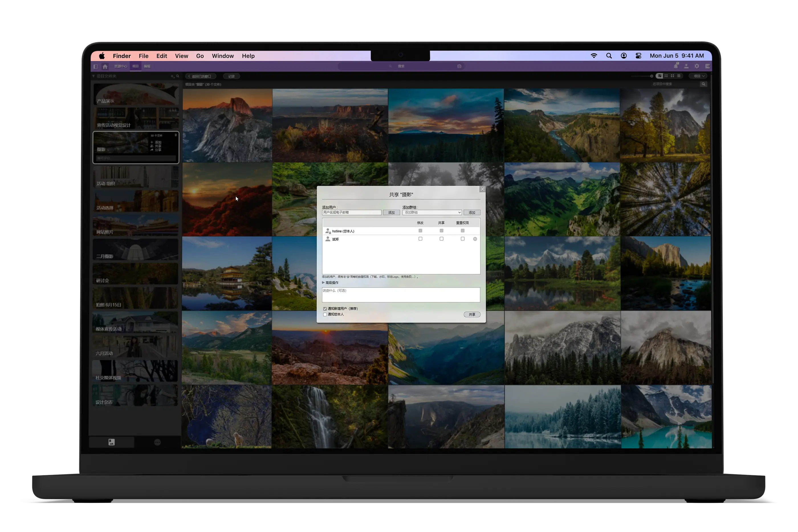Enable the 修改 permission checkbox for 斌郑
This screenshot has height=532, width=798.
pos(420,239)
